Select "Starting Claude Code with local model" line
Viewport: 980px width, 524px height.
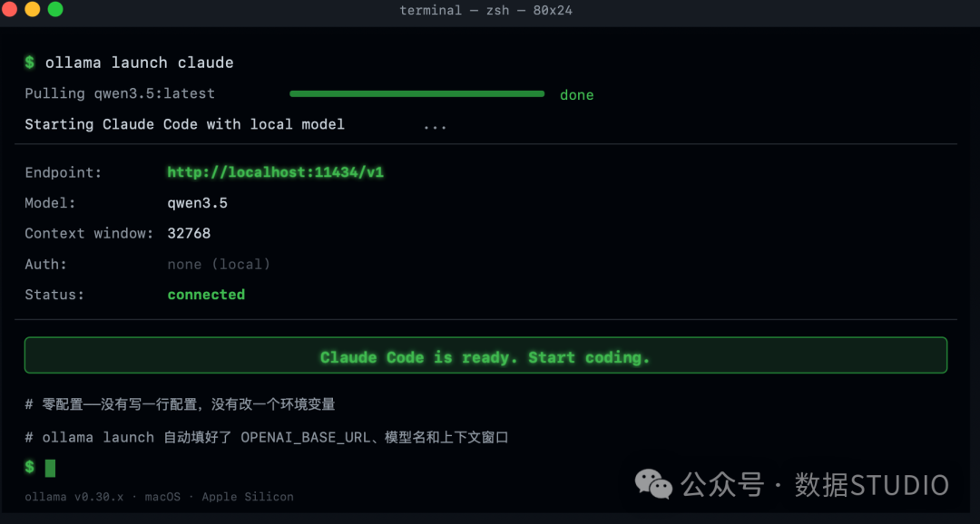tap(184, 124)
